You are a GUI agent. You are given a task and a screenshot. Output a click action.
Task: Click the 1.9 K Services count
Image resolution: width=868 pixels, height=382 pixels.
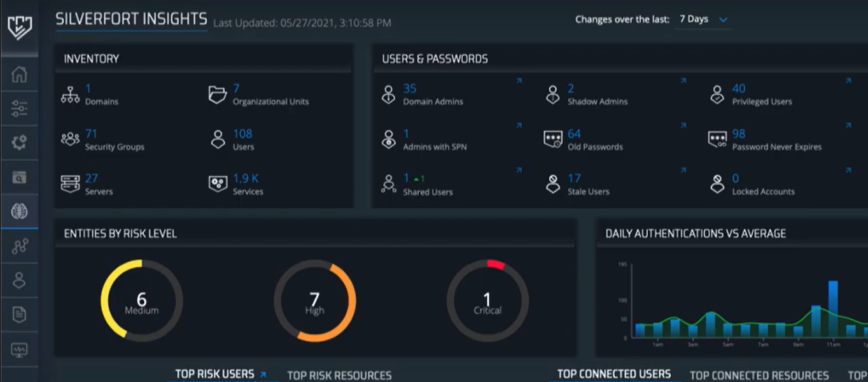(x=246, y=178)
